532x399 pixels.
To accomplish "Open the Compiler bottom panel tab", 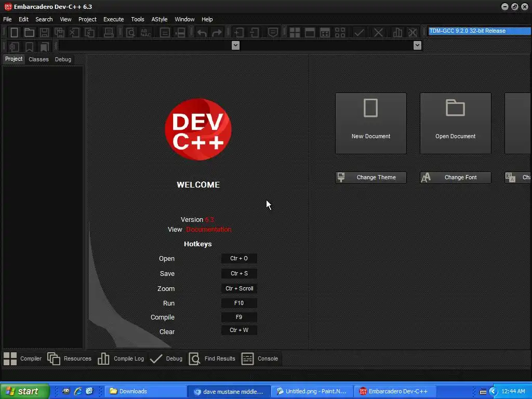I will tap(23, 358).
